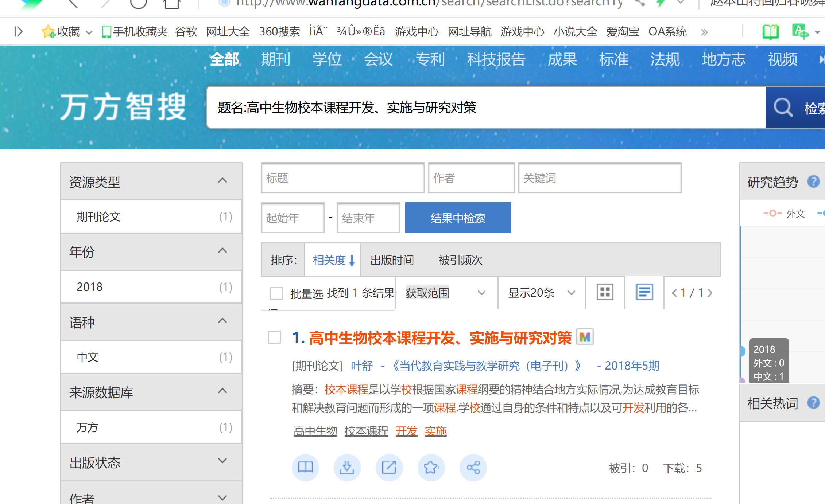Open the 显示20条 dropdown
The image size is (825, 504).
click(542, 293)
